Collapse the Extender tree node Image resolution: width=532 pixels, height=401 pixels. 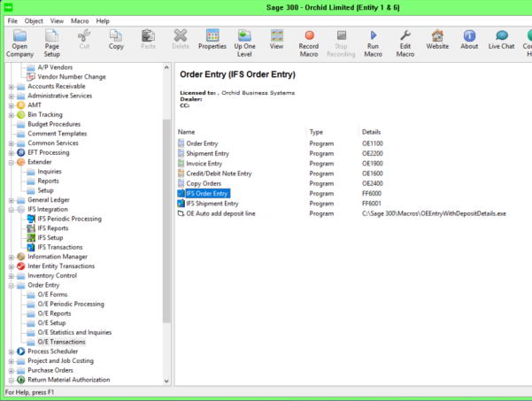pyautogui.click(x=12, y=163)
